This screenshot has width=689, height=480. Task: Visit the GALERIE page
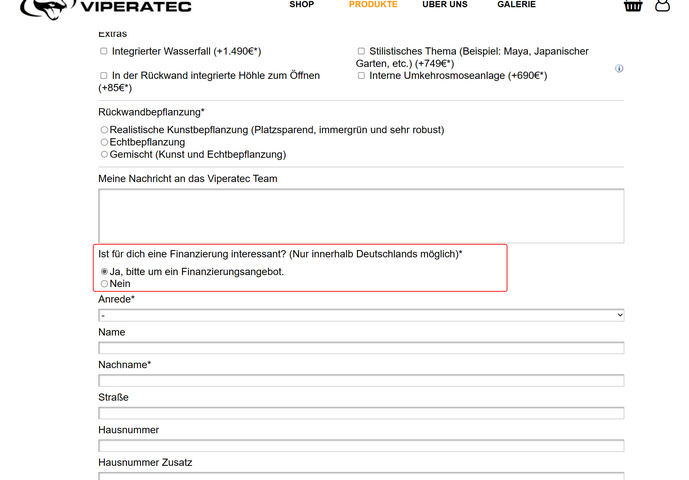(x=516, y=5)
